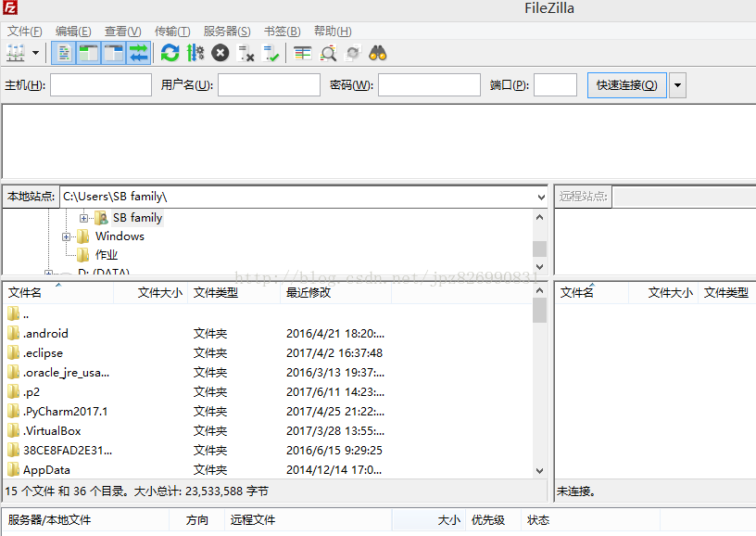This screenshot has width=756, height=536.
Task: Select 作业 folder in tree
Action: (x=107, y=255)
